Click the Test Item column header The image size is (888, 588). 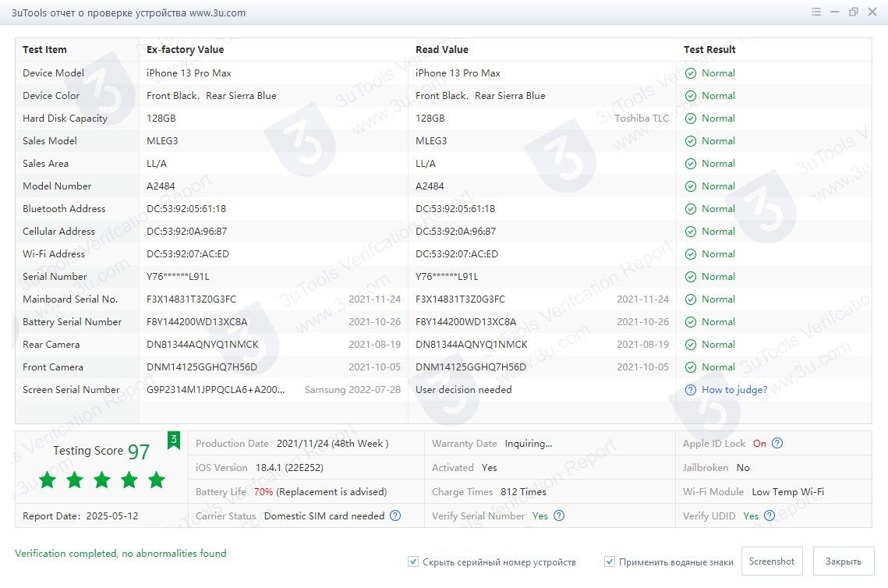(44, 50)
